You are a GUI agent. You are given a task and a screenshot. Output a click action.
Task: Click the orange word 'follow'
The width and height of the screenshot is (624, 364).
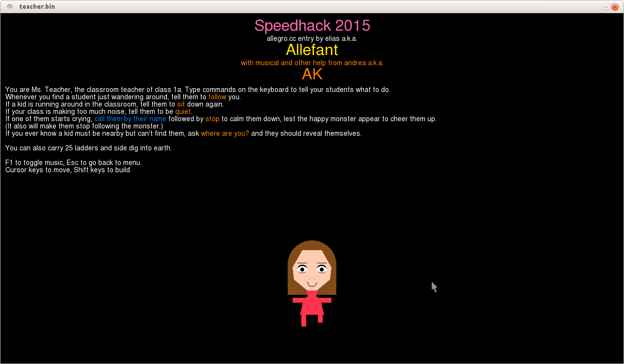click(x=217, y=97)
